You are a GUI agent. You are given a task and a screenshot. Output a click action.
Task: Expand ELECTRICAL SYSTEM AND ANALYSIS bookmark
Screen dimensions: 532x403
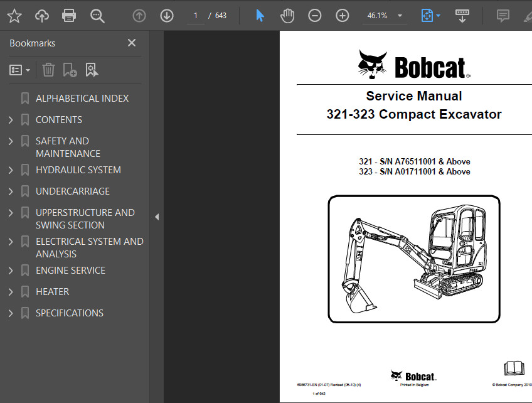coord(11,242)
